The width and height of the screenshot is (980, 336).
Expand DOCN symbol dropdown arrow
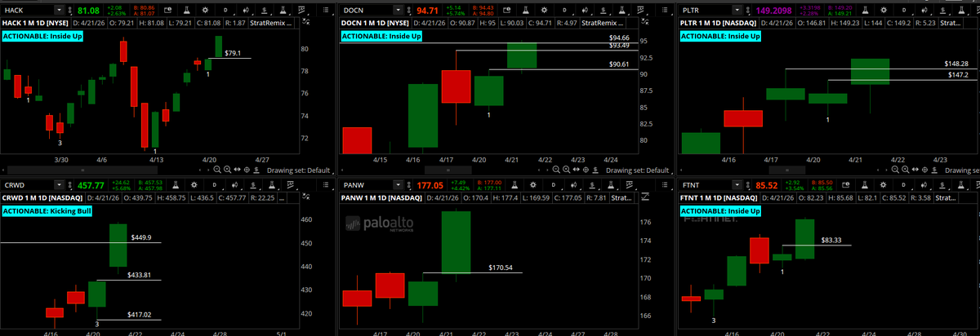tap(398, 10)
